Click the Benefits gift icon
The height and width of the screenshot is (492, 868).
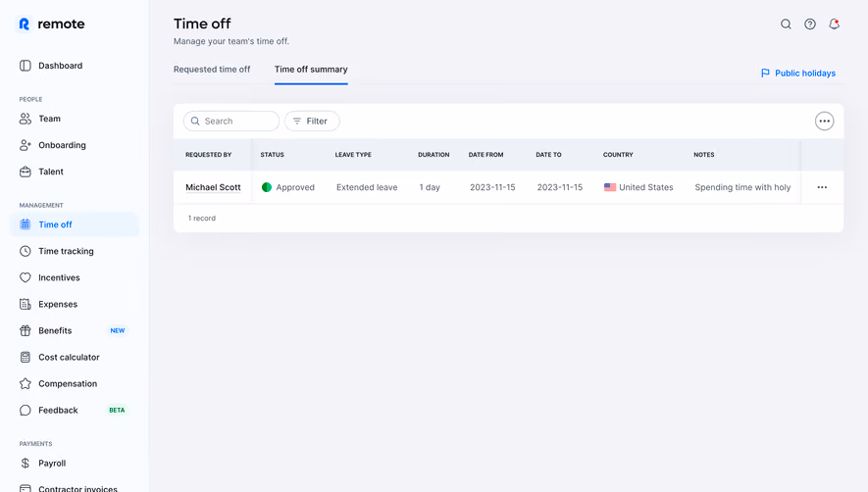click(x=25, y=330)
